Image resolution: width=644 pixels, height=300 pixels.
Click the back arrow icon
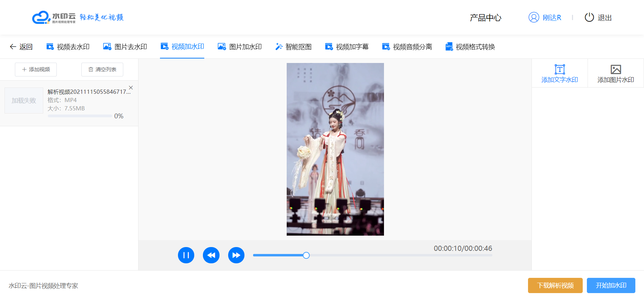coord(13,47)
